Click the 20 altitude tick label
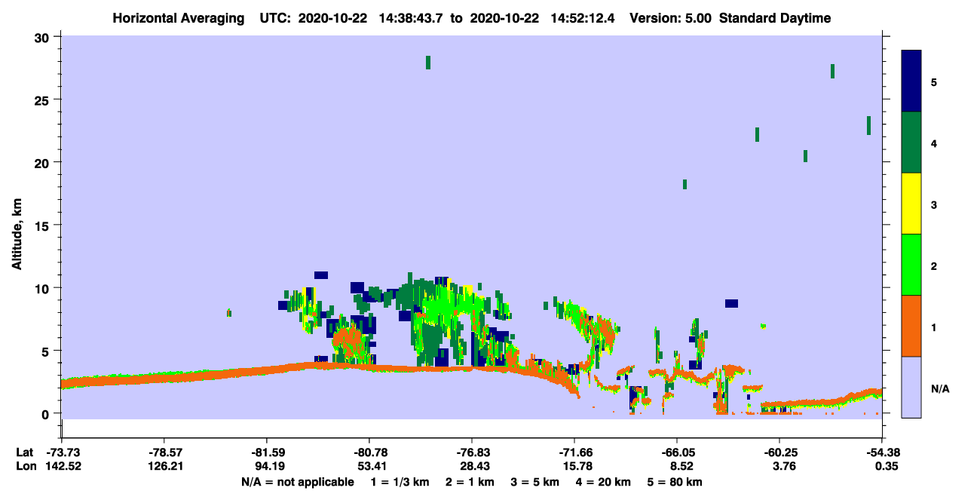The height and width of the screenshot is (503, 980). coord(43,162)
